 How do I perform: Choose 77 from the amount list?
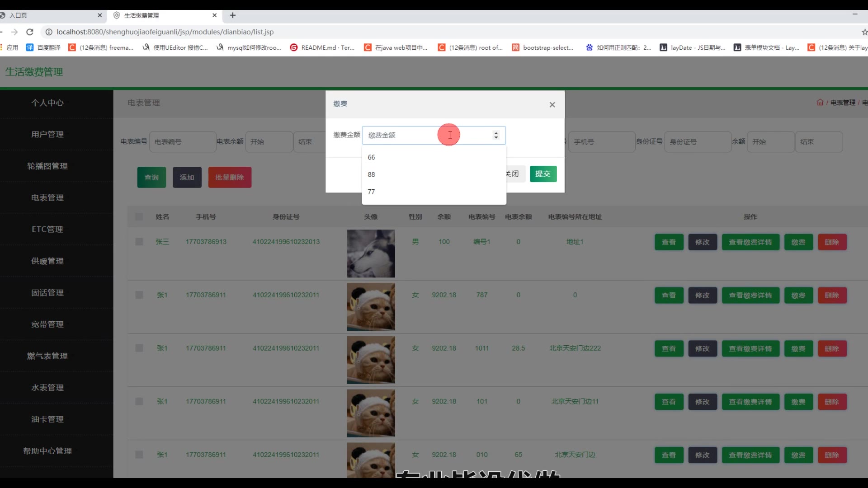point(434,192)
